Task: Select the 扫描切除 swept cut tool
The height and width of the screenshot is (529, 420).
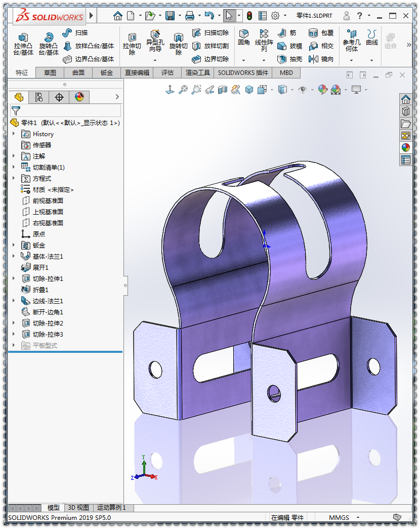Action: tap(211, 33)
